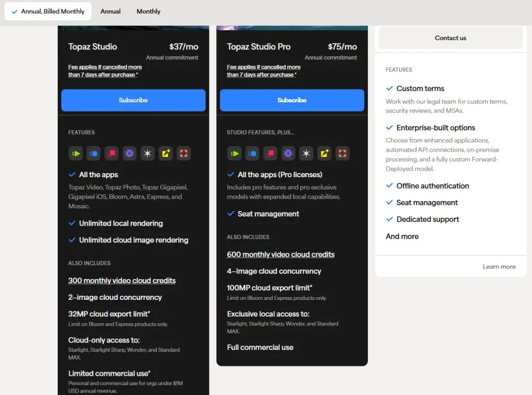
Task: Click the 300 monthly video cloud credits text
Action: (122, 281)
